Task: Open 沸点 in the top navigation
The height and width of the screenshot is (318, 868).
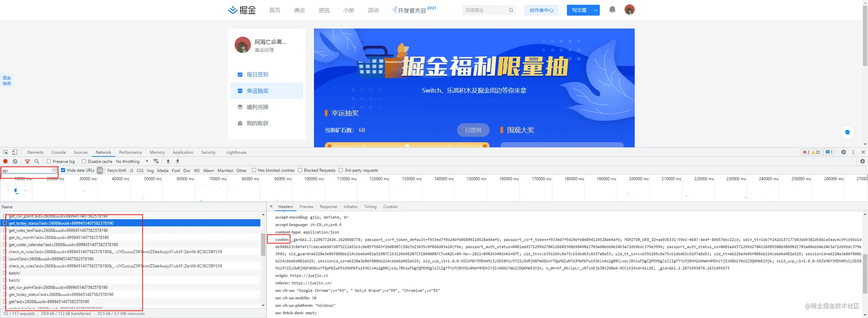Action: tap(299, 10)
